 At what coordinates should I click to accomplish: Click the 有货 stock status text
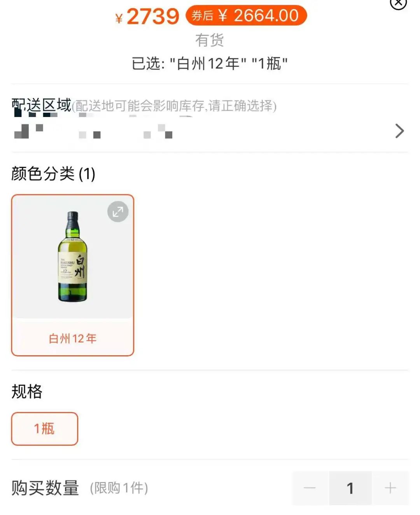pos(210,40)
